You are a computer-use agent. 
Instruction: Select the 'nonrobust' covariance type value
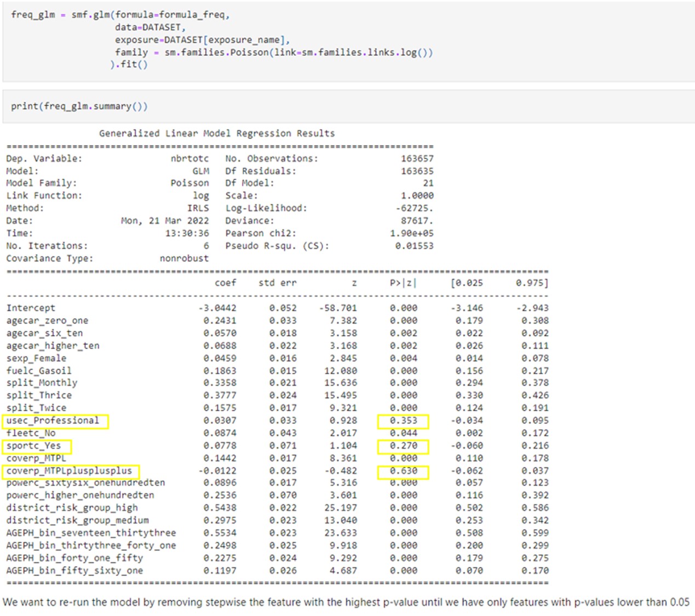pos(184,258)
